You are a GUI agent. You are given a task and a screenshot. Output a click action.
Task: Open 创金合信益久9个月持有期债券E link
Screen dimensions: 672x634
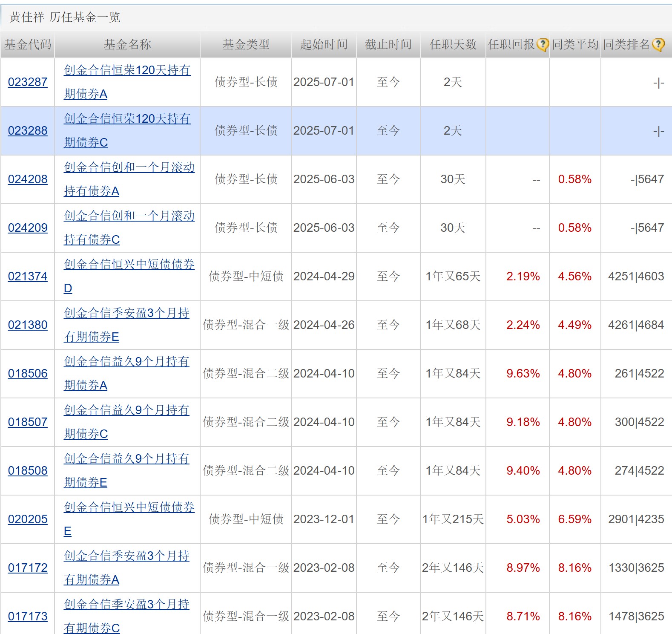point(126,470)
